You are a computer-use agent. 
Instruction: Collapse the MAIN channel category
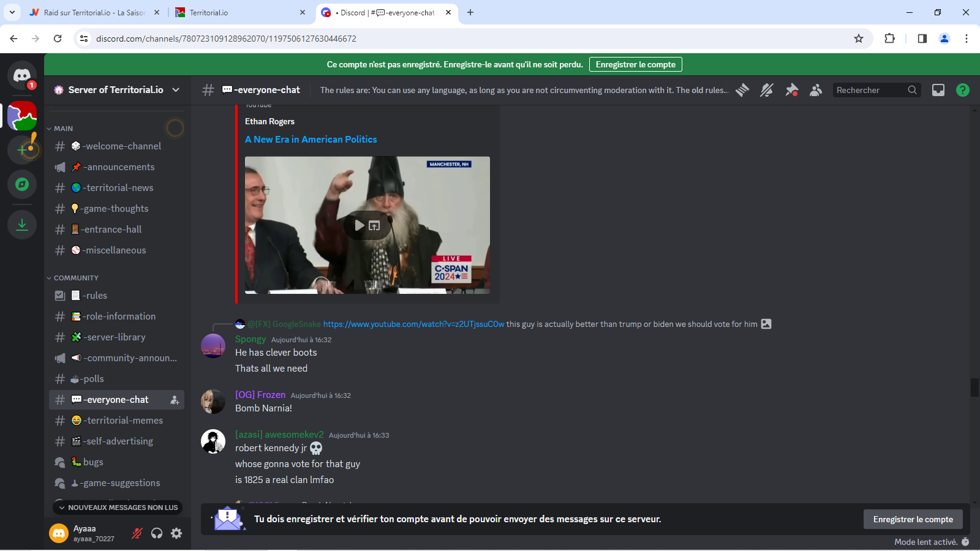pos(62,129)
